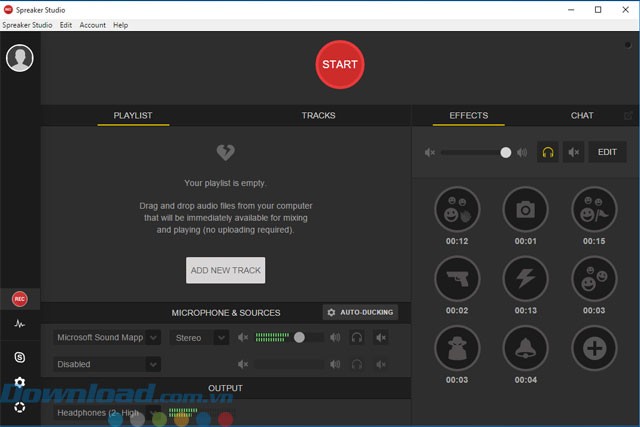
Task: Toggle effects mute button beside EDIT
Action: coord(573,152)
